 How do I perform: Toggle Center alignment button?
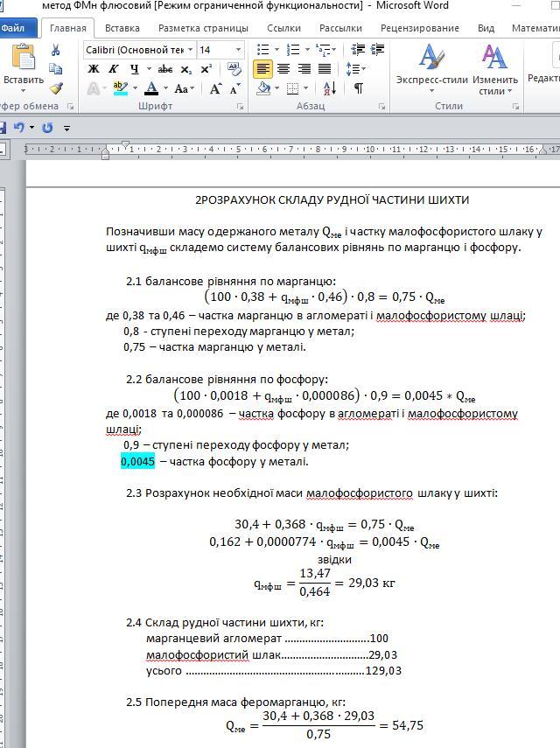283,69
